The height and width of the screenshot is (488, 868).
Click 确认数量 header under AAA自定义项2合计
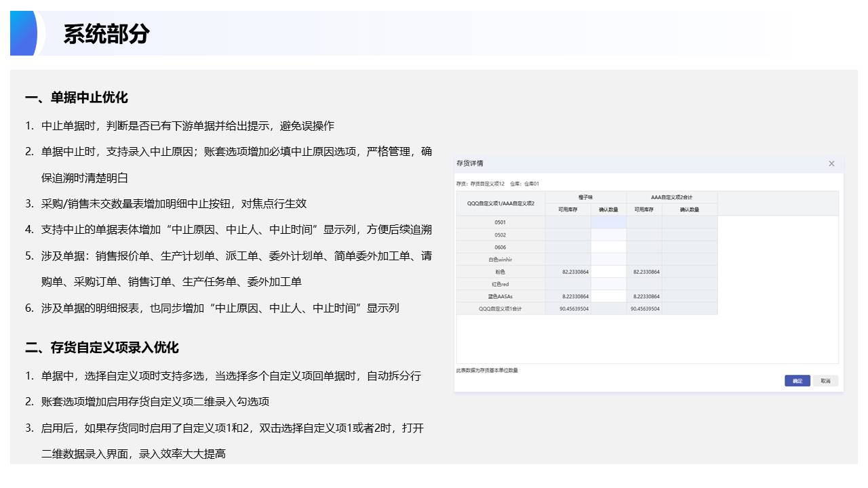[x=690, y=209]
